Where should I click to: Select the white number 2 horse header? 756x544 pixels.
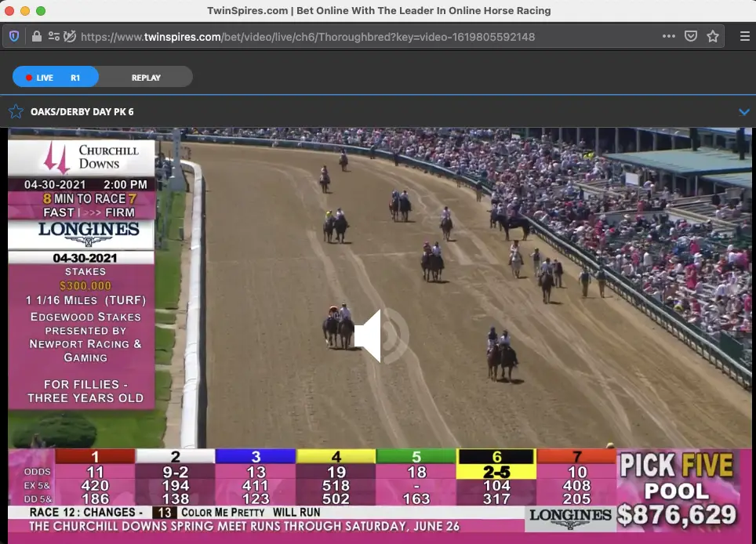tap(176, 456)
